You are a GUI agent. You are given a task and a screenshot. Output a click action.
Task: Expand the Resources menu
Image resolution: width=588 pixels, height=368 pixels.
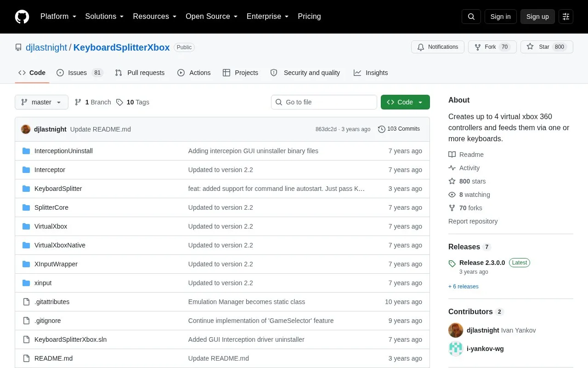[x=155, y=17]
